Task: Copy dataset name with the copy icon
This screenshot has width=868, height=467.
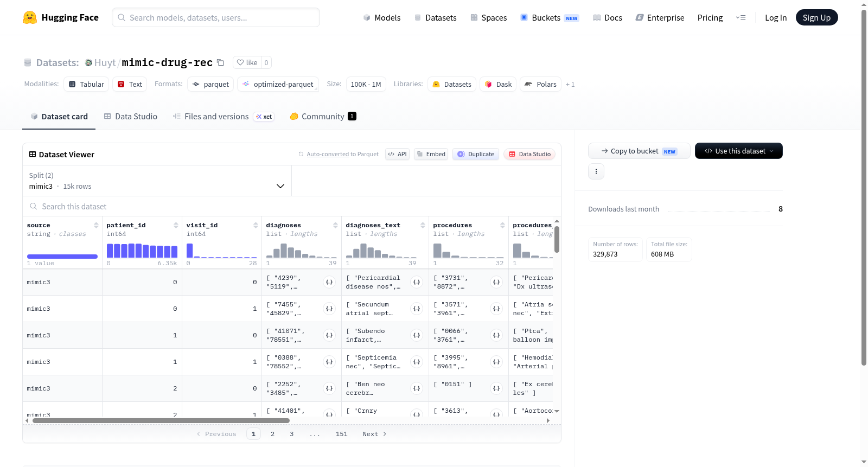Action: (x=220, y=62)
